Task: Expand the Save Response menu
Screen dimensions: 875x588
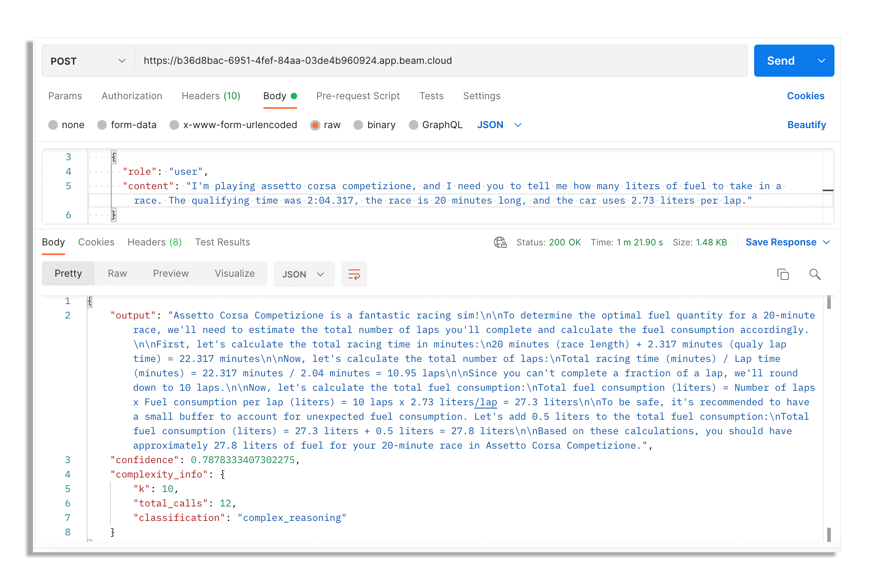Action: (x=787, y=242)
